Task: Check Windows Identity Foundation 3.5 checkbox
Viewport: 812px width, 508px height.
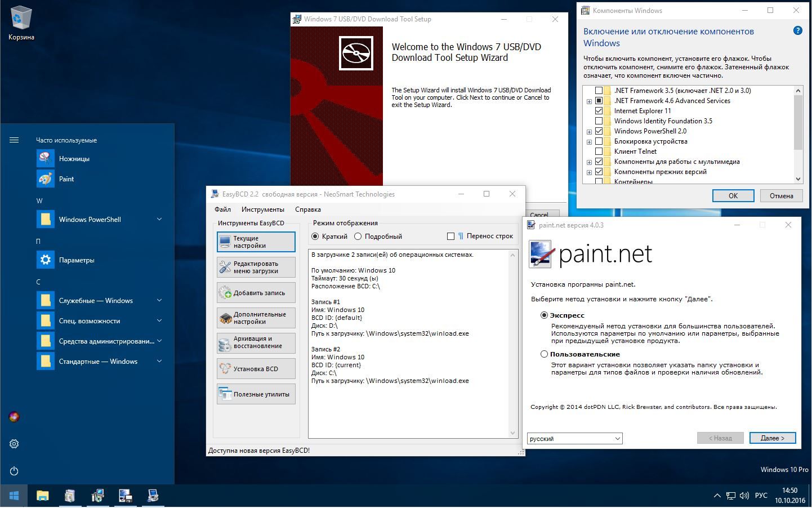Action: click(599, 121)
